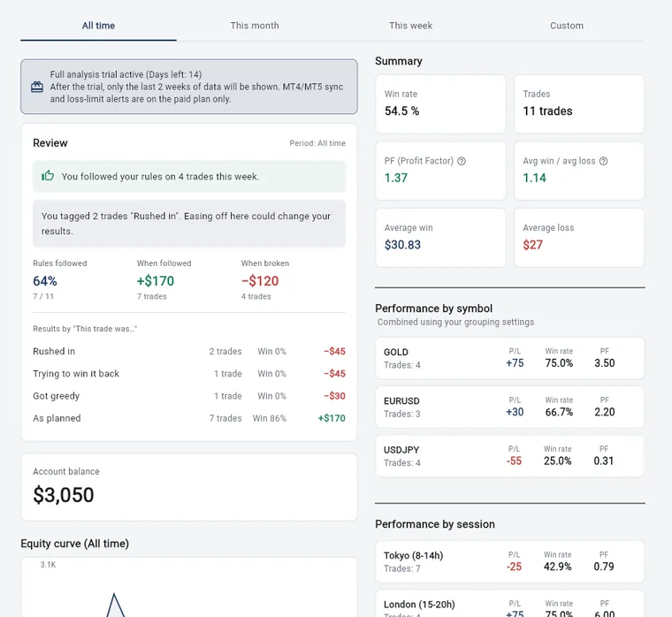Image resolution: width=672 pixels, height=617 pixels.
Task: Click Tokyo session PF value 0.79
Action: [603, 567]
